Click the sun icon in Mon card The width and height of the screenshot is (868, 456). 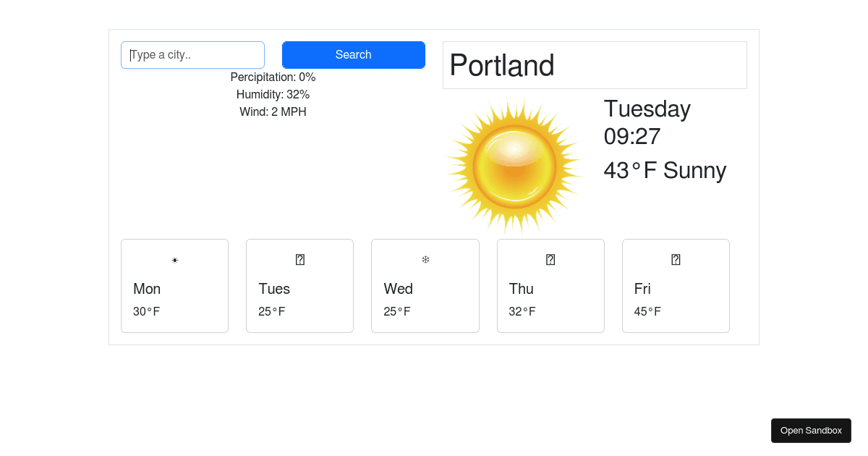[174, 260]
